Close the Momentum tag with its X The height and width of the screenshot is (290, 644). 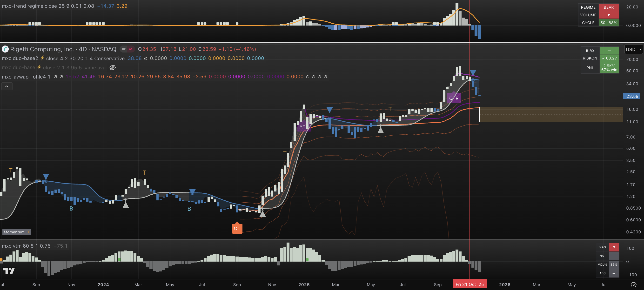(x=29, y=232)
